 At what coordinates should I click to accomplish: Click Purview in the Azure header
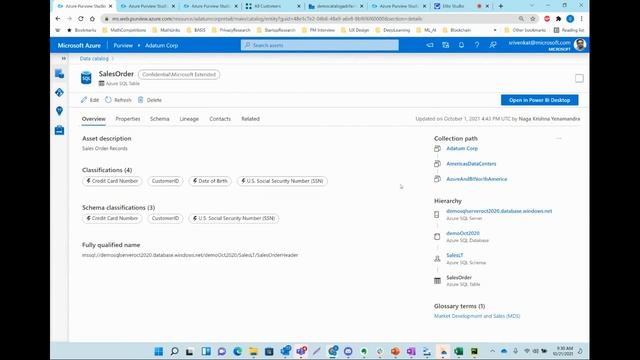click(123, 45)
